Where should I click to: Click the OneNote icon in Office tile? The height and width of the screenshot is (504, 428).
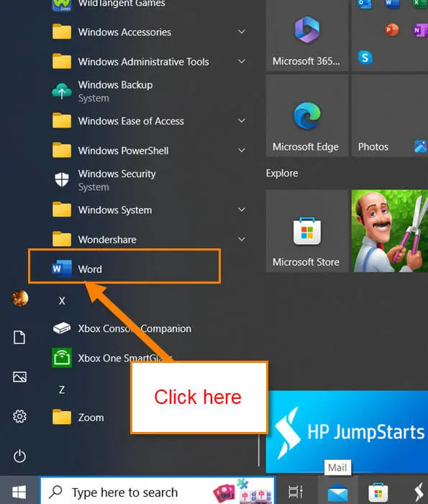click(x=419, y=30)
